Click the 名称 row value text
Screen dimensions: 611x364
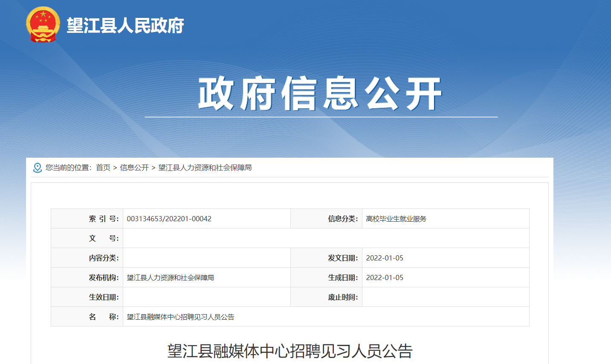[x=181, y=317]
